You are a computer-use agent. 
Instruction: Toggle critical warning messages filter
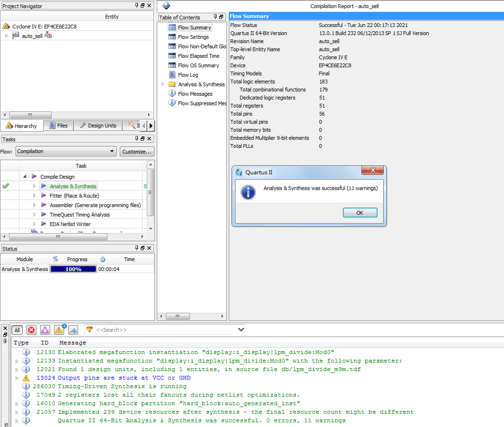pos(45,330)
